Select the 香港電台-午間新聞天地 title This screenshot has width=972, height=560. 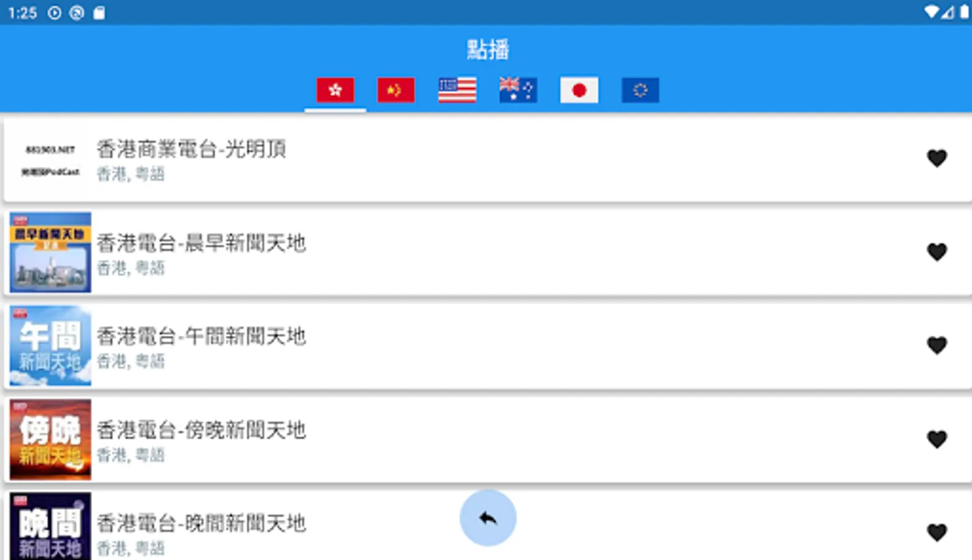click(201, 336)
